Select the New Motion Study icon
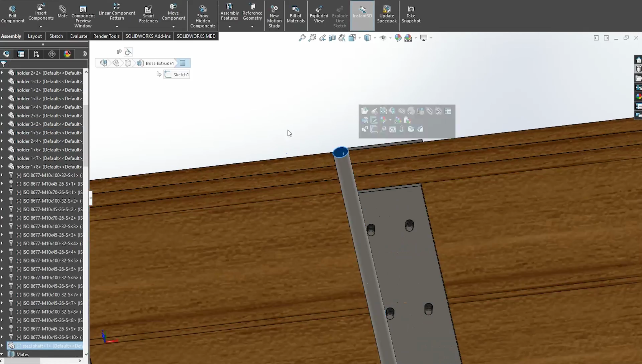 [274, 15]
